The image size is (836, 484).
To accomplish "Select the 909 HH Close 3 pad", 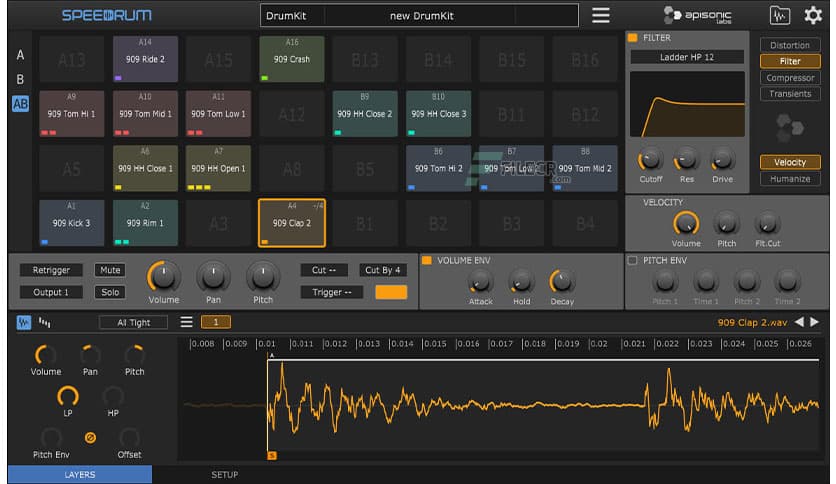I will [438, 114].
